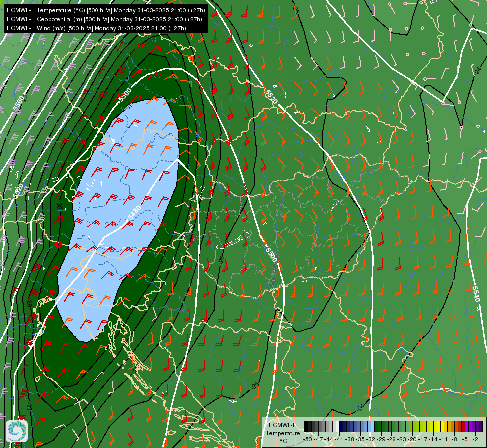Click the black swatch at the legend's cold end

click(x=306, y=426)
